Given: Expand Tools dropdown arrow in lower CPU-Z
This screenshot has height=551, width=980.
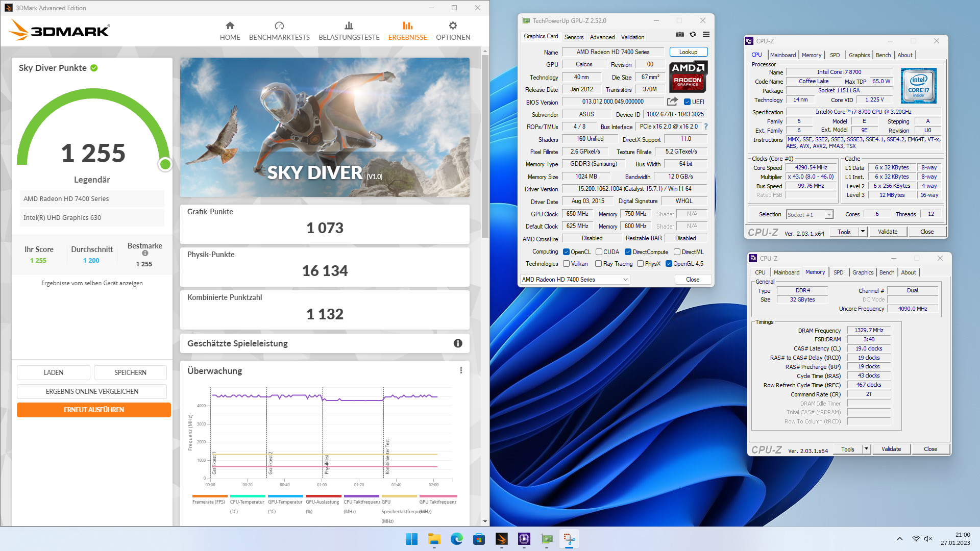Looking at the screenshot, I should [x=866, y=449].
